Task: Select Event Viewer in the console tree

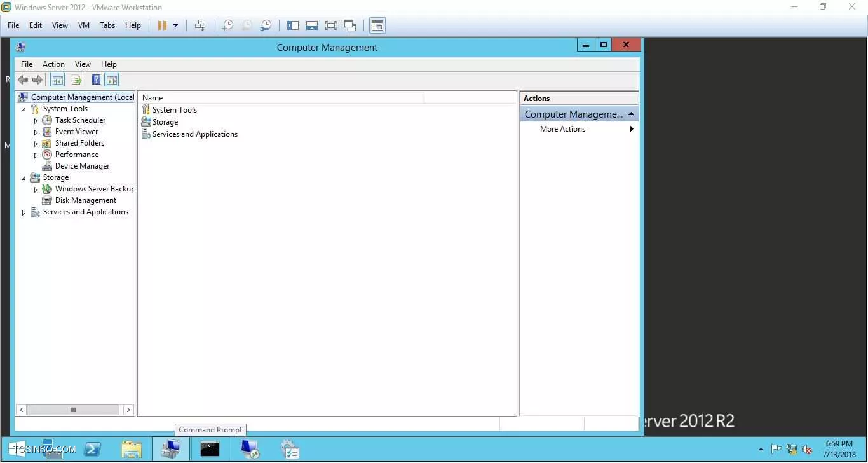Action: point(76,132)
